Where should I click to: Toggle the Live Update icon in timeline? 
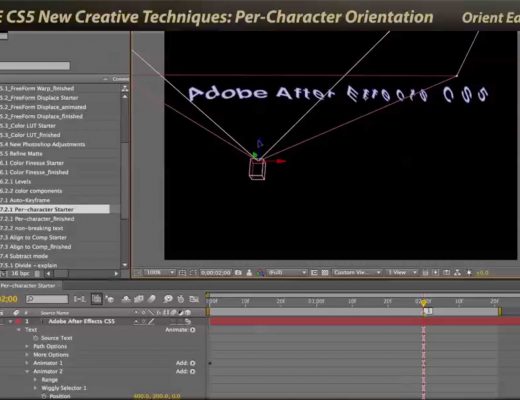[97, 299]
